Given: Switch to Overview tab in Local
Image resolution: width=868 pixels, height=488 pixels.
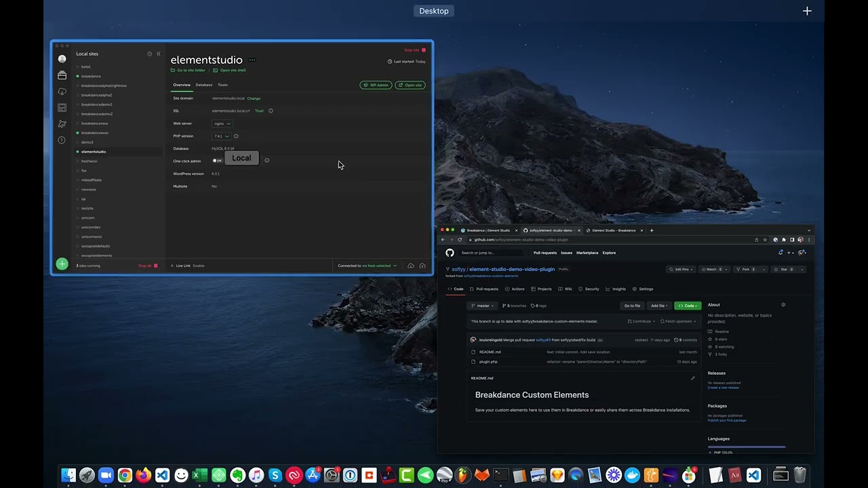Looking at the screenshot, I should point(182,85).
